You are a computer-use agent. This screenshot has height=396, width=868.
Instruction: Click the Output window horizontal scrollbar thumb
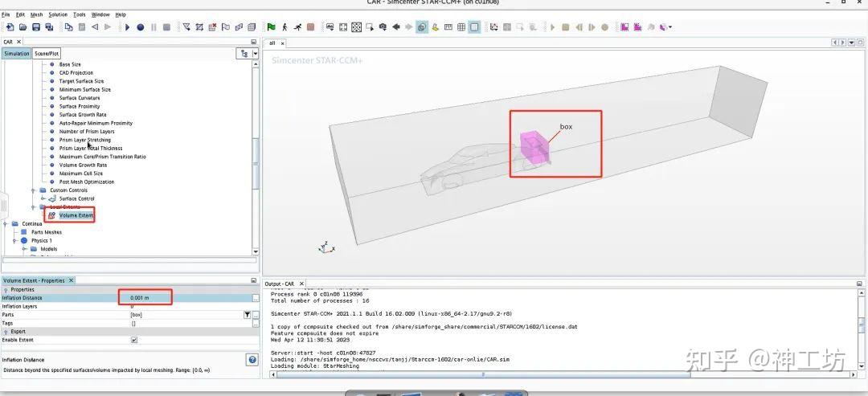click(483, 374)
